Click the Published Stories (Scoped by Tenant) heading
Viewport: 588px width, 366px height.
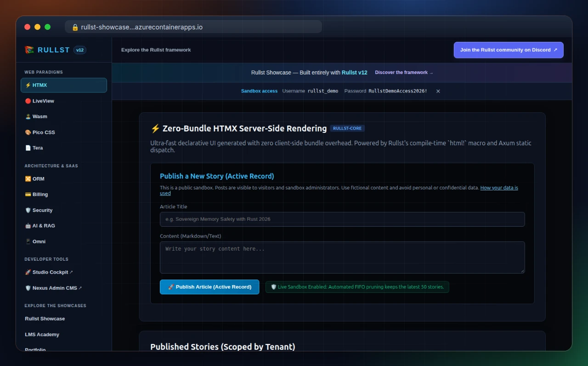point(223,347)
